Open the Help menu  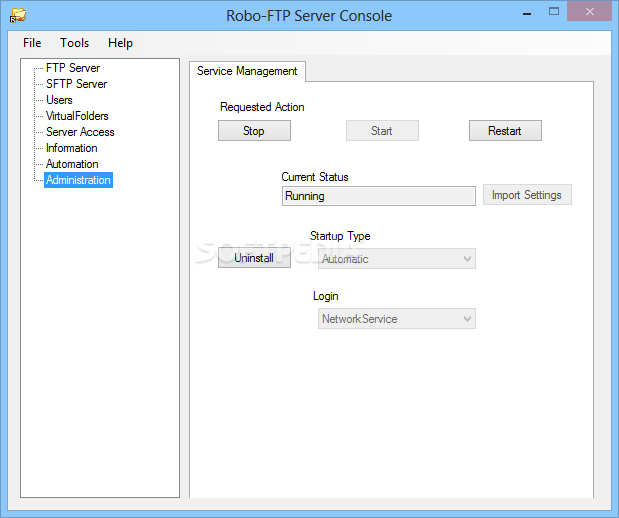[x=120, y=43]
